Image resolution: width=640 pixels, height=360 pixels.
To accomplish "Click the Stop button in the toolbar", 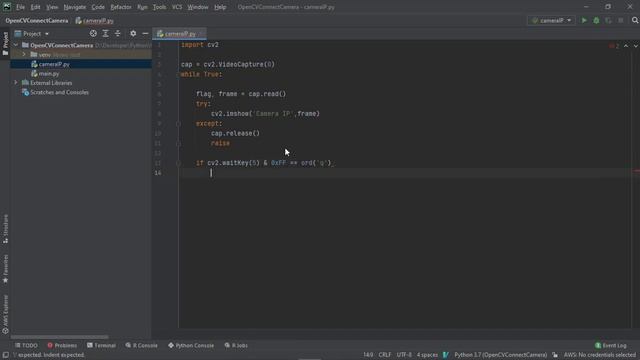I will pyautogui.click(x=621, y=20).
